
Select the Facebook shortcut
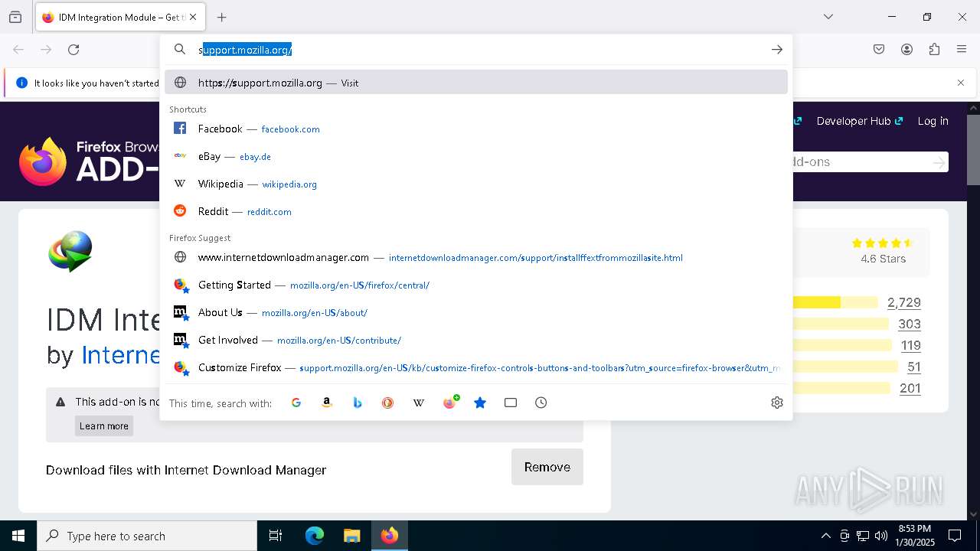[476, 129]
